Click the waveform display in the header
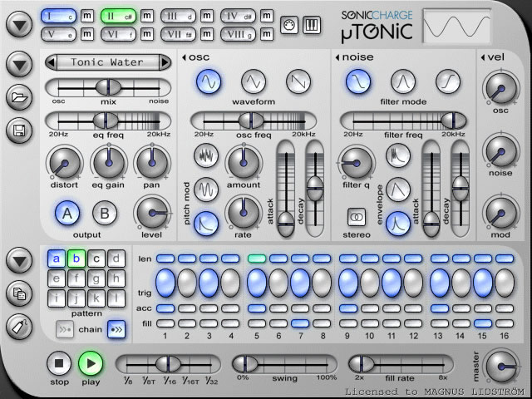 tap(456, 27)
